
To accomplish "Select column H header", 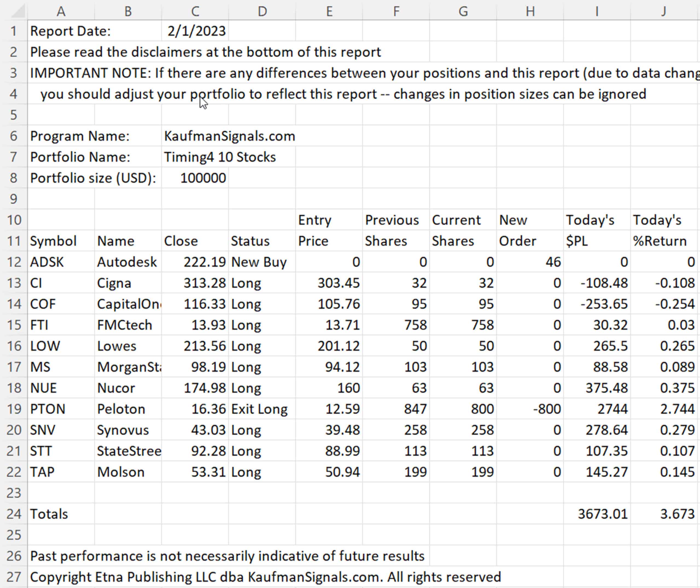I will tap(530, 11).
